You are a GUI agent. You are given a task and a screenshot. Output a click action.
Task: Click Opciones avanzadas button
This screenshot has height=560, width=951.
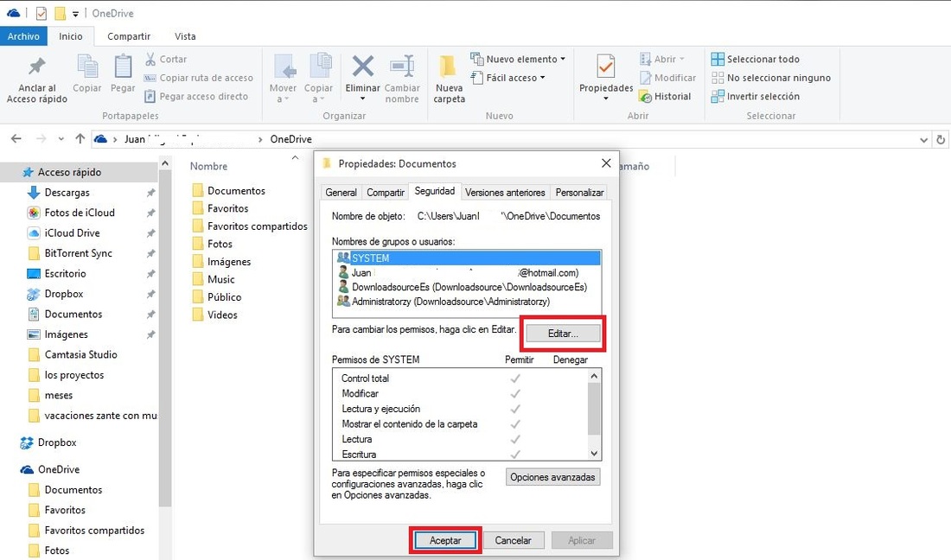point(552,477)
